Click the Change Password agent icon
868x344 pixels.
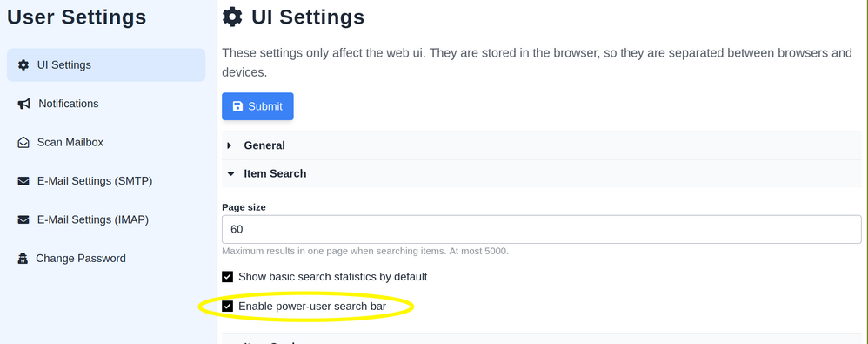pos(23,258)
